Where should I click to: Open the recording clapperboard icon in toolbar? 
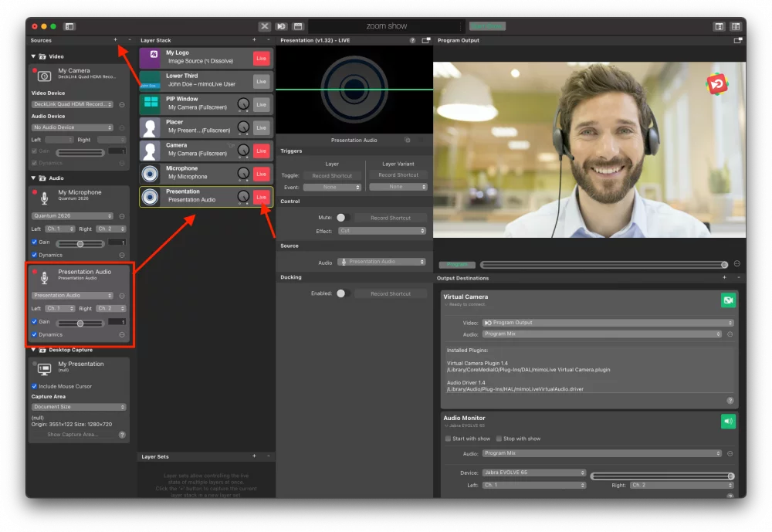click(298, 26)
